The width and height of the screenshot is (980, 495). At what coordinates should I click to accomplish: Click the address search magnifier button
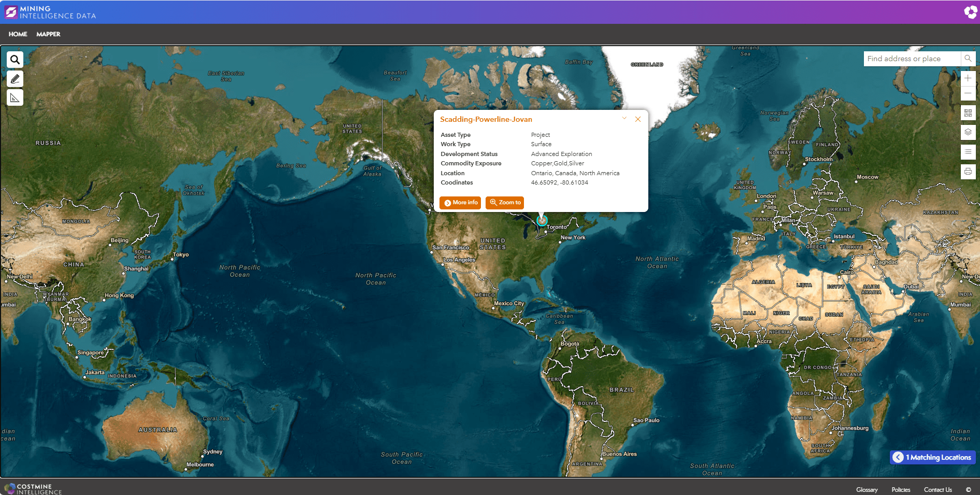(x=968, y=59)
